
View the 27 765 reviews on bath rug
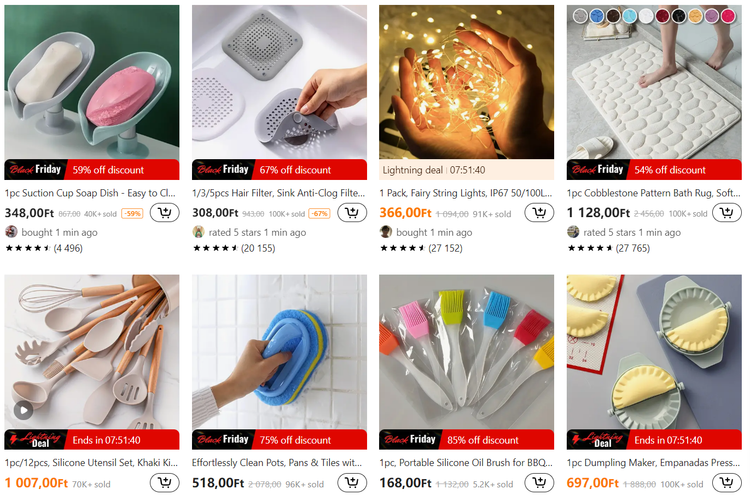click(x=632, y=248)
